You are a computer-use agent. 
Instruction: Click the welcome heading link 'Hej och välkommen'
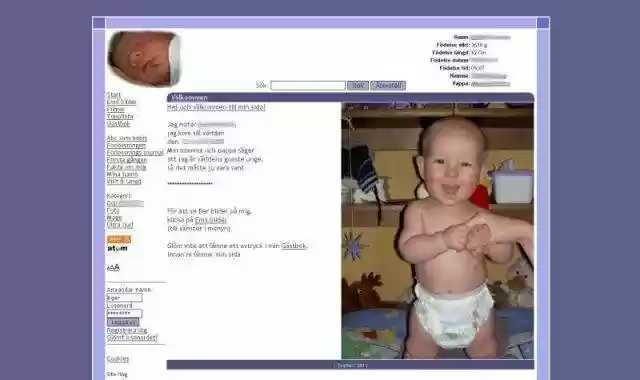tap(216, 107)
